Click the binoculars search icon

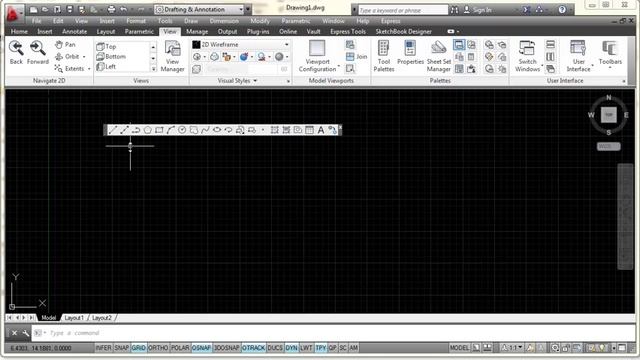click(454, 10)
